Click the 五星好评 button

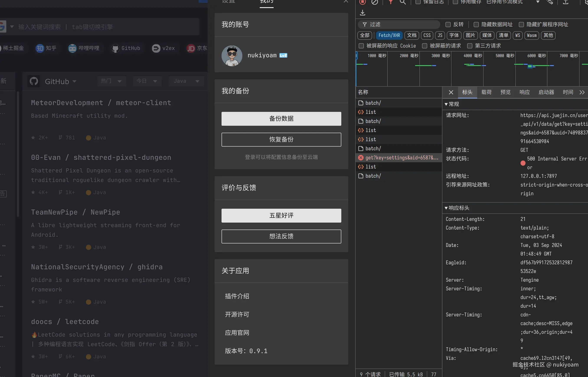[281, 215]
